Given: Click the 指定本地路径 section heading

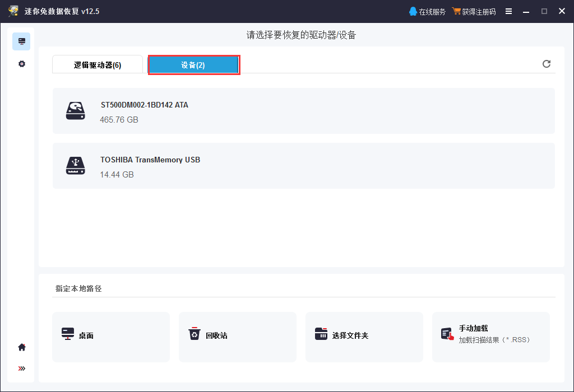Looking at the screenshot, I should coord(78,288).
